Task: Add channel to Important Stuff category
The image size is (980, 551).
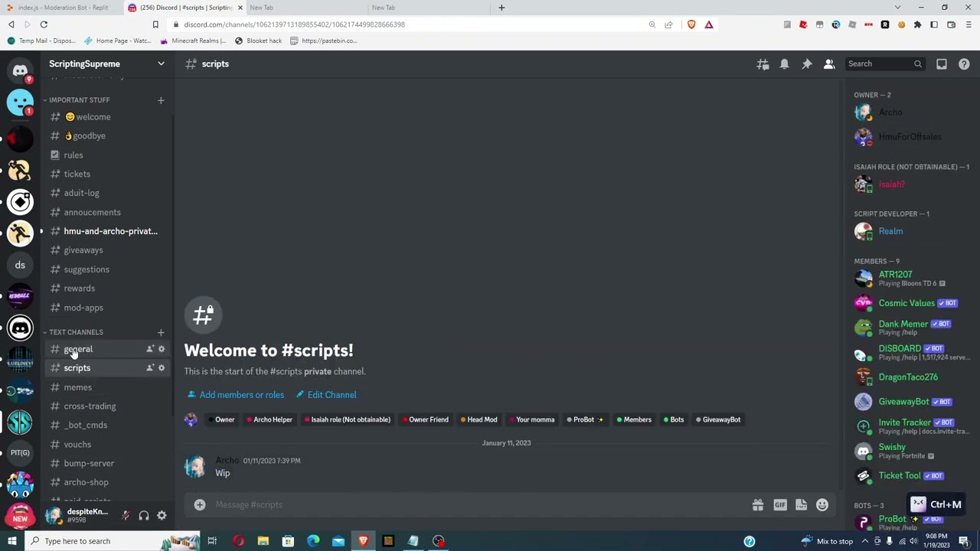Action: 161,100
